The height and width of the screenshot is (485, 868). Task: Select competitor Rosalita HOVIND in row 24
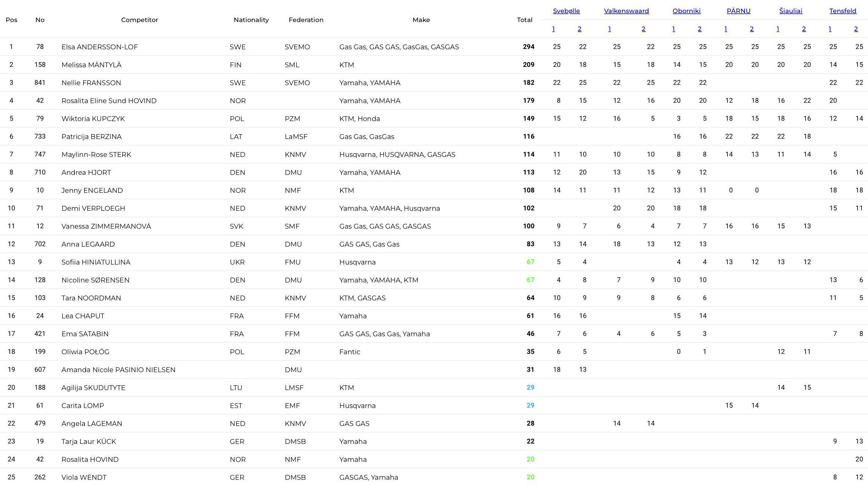click(x=90, y=459)
